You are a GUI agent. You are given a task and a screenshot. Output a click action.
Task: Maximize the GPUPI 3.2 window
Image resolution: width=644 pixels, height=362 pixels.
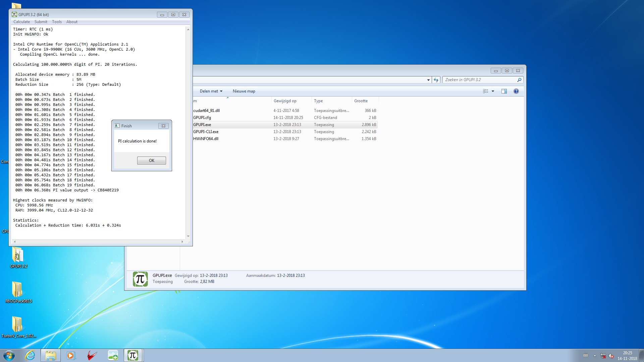pos(173,15)
